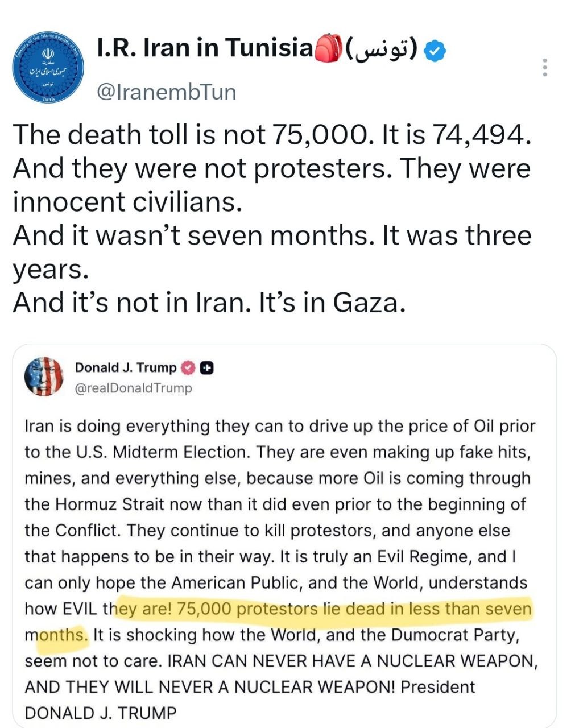The height and width of the screenshot is (728, 575).
Task: Click the line 'And it's not in Iran. It's in Gaza.'
Action: pos(209,303)
